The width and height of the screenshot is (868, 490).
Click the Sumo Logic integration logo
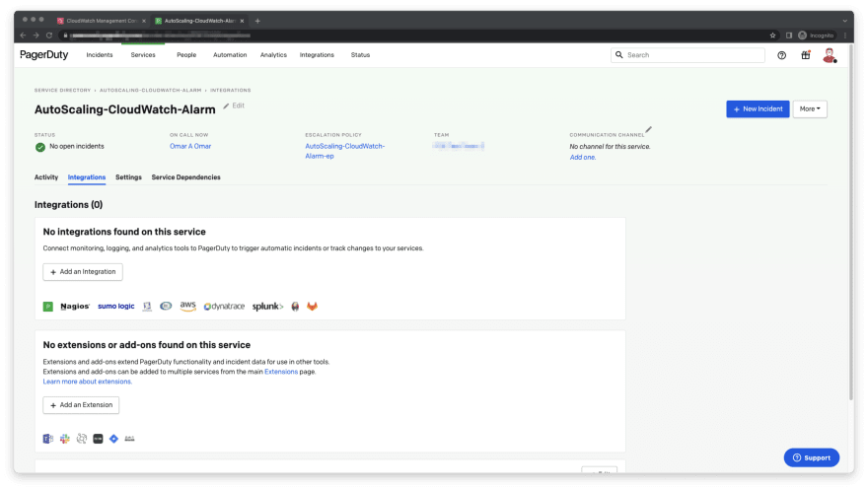[115, 307]
